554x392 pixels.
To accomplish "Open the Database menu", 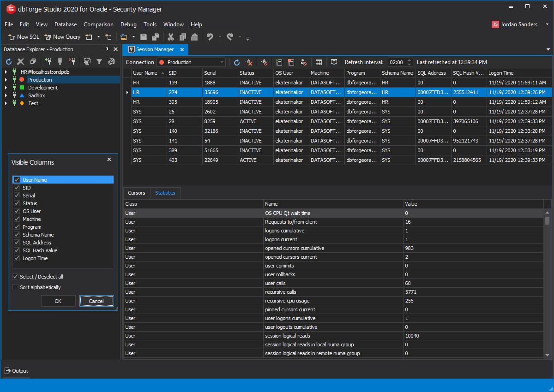I will [66, 24].
